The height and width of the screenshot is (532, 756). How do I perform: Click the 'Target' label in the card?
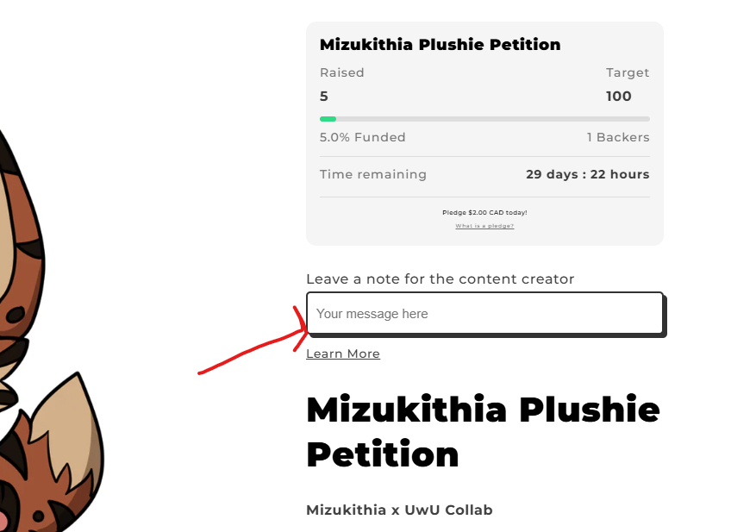627,72
